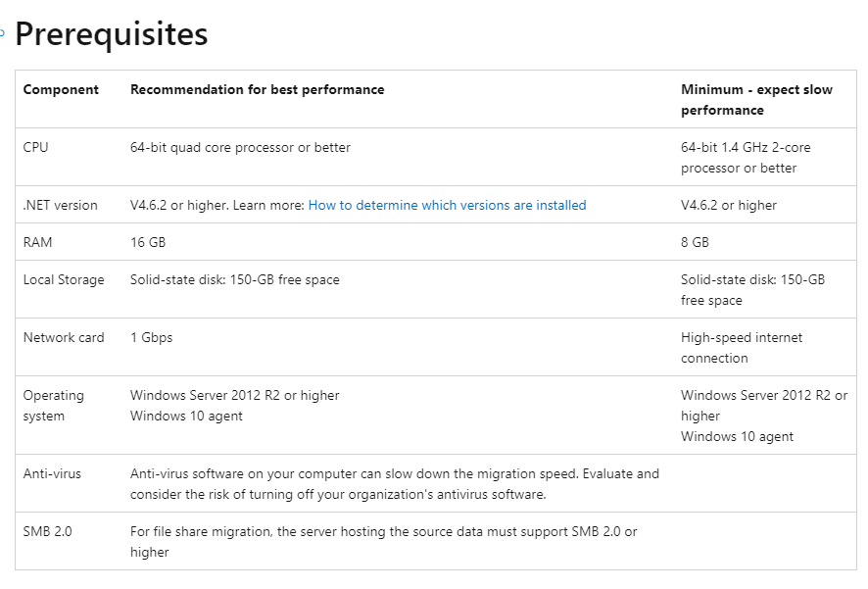Click the '8 GB' minimum RAM cell
Viewport: 868px width, 589px height.
point(695,241)
